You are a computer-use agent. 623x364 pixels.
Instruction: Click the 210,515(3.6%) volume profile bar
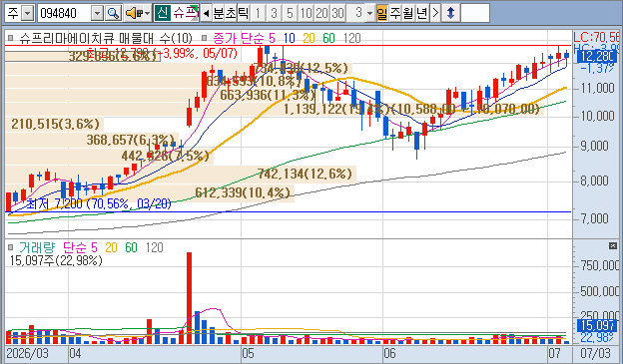point(55,124)
